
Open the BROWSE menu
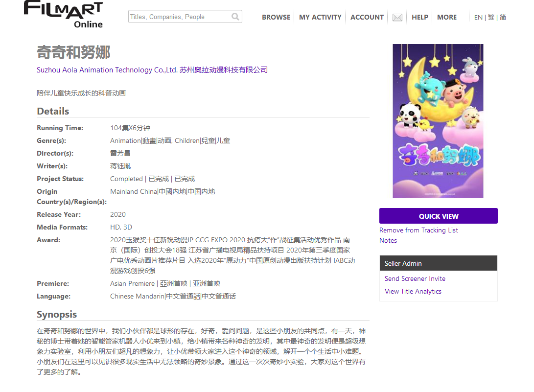pos(276,17)
